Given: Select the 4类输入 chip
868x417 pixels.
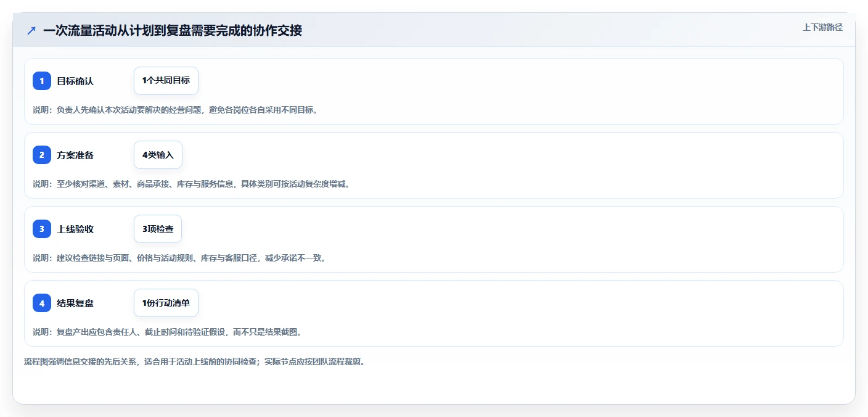Looking at the screenshot, I should pyautogui.click(x=158, y=155).
